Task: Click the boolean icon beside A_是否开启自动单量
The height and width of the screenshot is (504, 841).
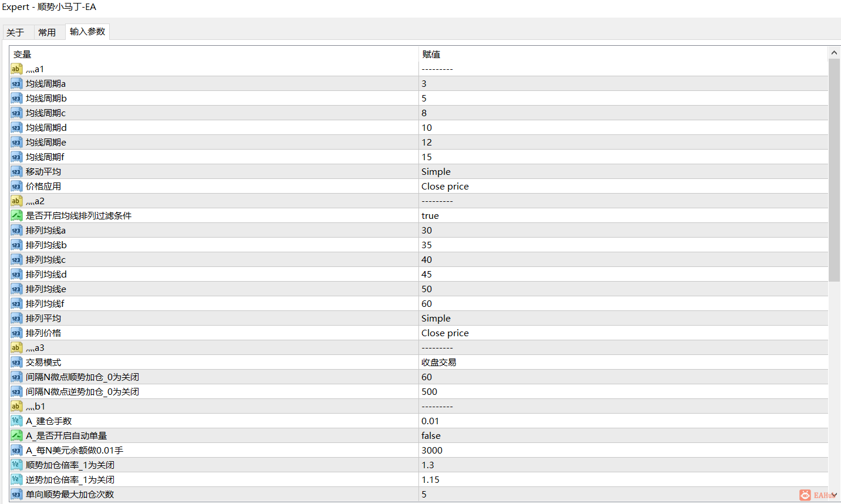Action: (16, 435)
